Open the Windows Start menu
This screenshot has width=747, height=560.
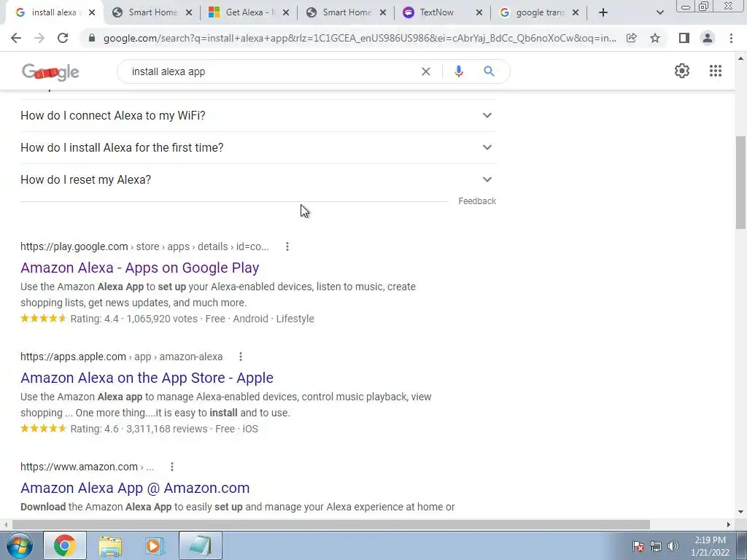click(19, 545)
